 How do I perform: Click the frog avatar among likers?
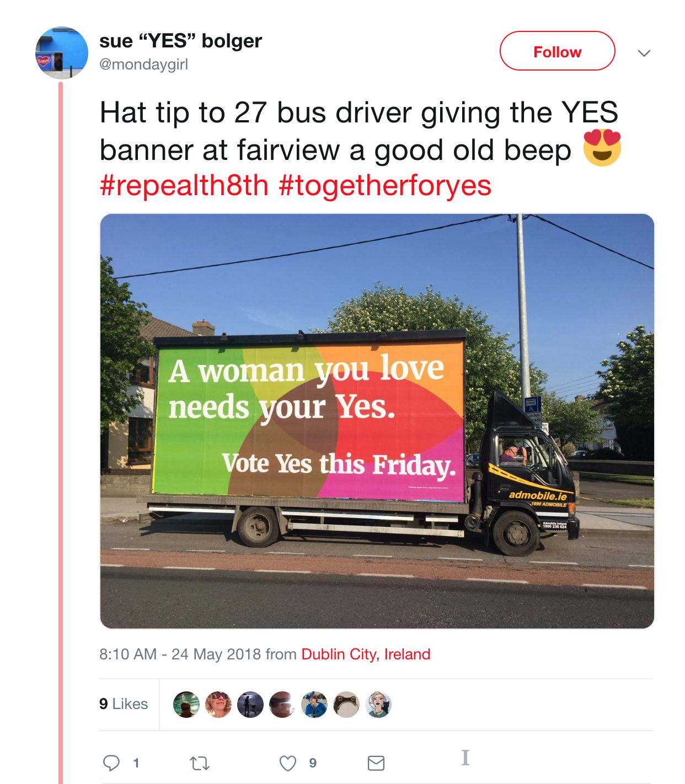pos(346,705)
